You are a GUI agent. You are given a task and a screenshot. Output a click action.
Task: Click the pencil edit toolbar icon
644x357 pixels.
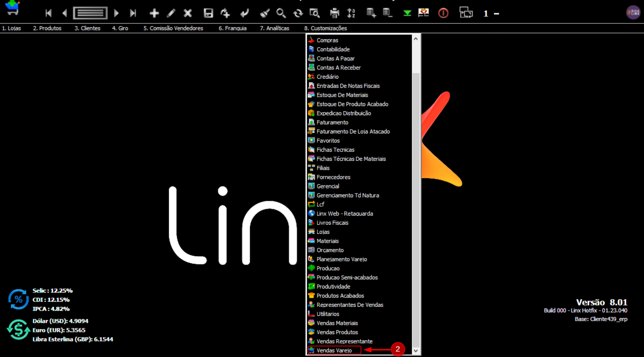pyautogui.click(x=171, y=13)
